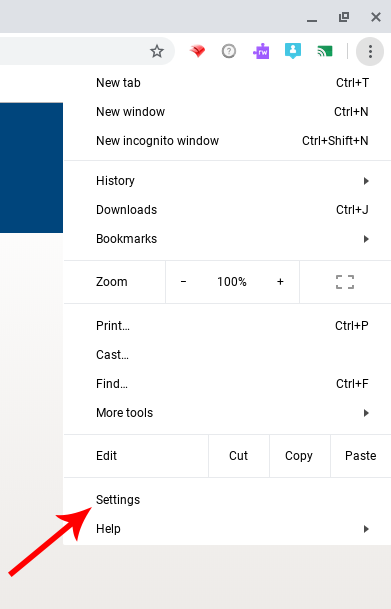391x609 pixels.
Task: Open the purple rw puzzle extension
Action: click(261, 51)
